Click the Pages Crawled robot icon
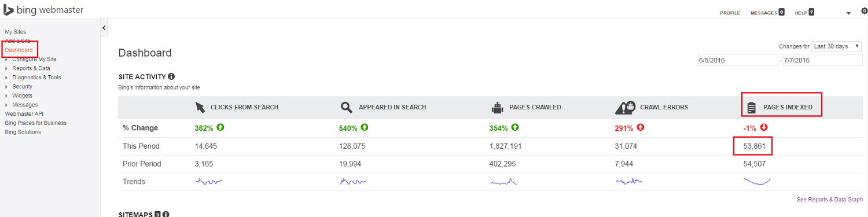 click(x=497, y=107)
